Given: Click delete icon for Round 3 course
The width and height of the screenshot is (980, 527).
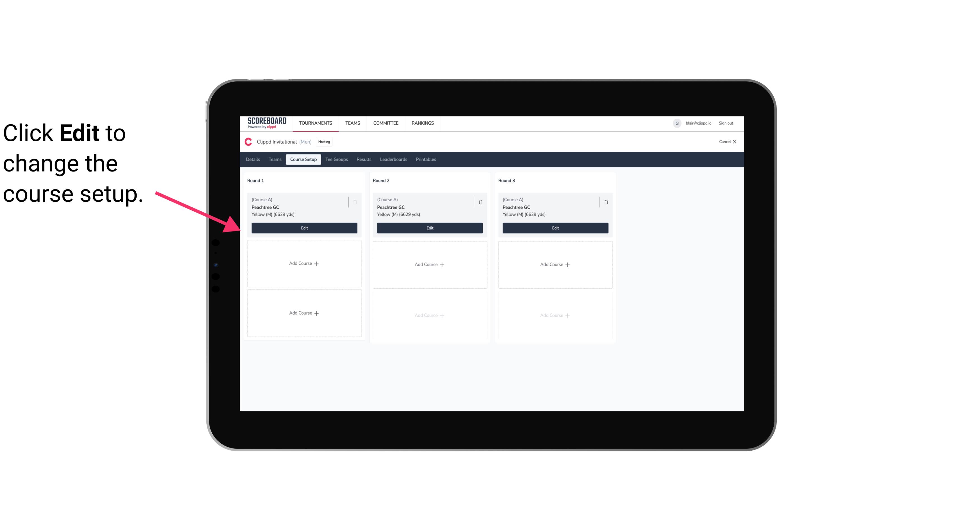Looking at the screenshot, I should point(606,202).
